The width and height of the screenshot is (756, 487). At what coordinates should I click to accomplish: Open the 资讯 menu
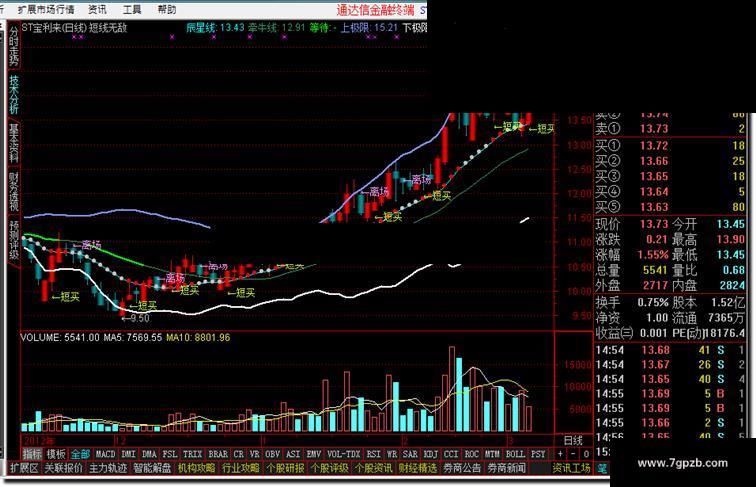(97, 9)
